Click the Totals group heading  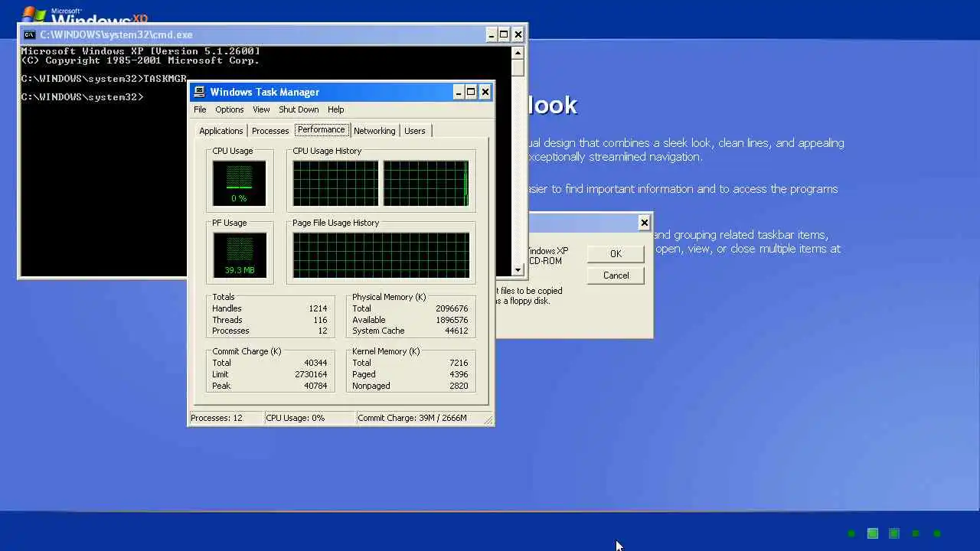point(224,297)
